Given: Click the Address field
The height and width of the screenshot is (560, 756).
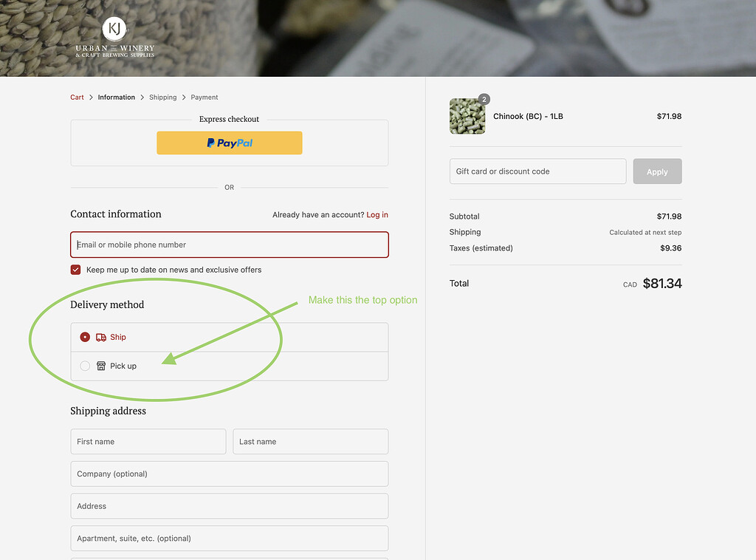Looking at the screenshot, I should [x=230, y=506].
